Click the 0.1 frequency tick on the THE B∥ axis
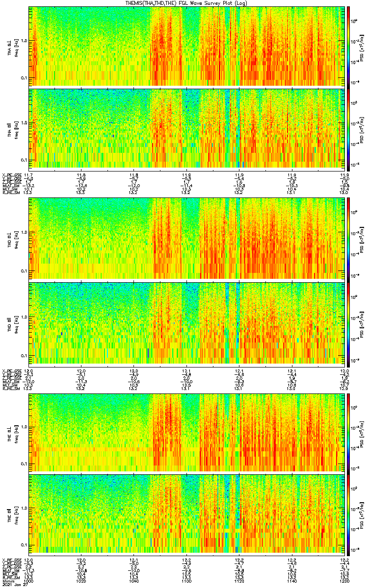This screenshot has height=588, width=368. click(25, 545)
